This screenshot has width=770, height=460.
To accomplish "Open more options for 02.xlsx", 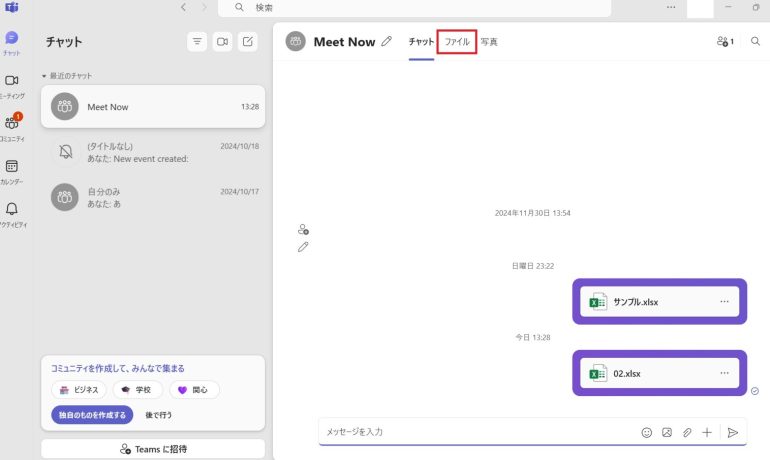I will 724,373.
